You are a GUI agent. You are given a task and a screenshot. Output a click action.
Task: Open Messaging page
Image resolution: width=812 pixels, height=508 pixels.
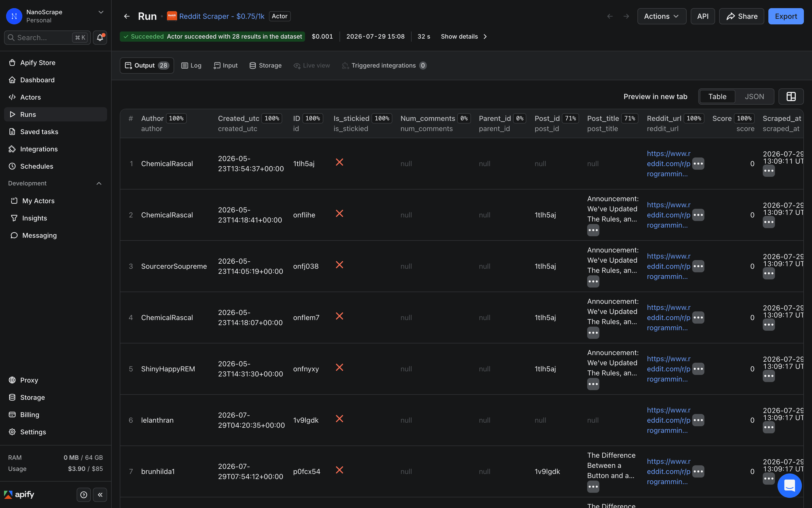point(55,235)
